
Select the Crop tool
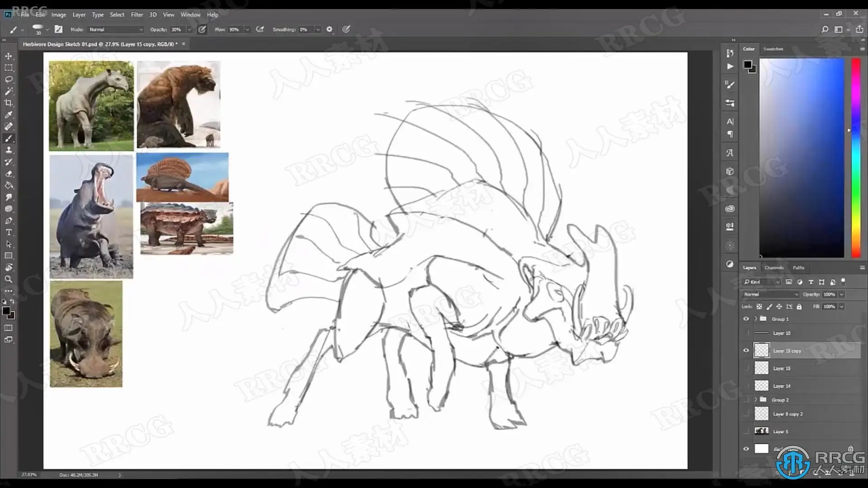pos(9,103)
